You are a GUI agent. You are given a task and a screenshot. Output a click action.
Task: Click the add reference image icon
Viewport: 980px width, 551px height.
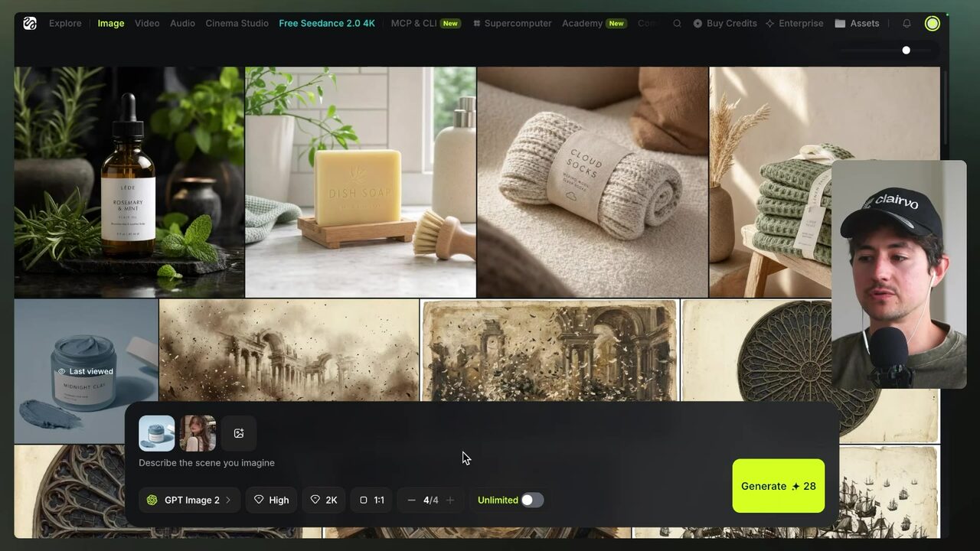tap(239, 433)
